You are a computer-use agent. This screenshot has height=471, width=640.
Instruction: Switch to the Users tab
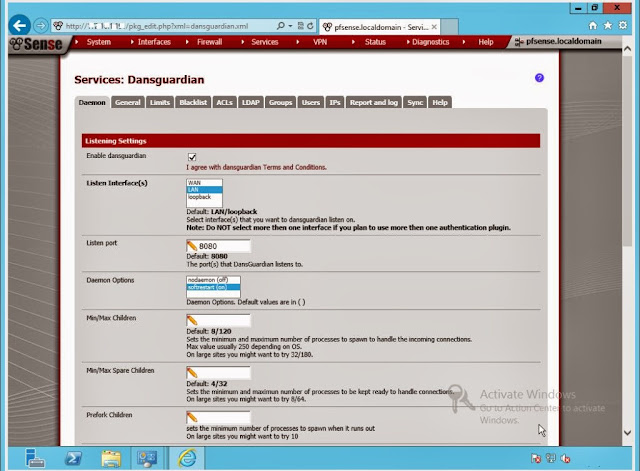click(x=311, y=102)
